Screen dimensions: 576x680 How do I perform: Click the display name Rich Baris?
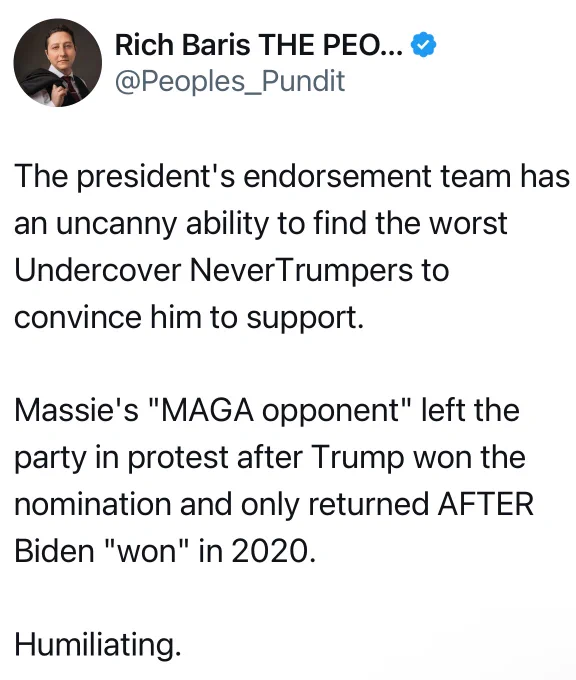[x=183, y=45]
